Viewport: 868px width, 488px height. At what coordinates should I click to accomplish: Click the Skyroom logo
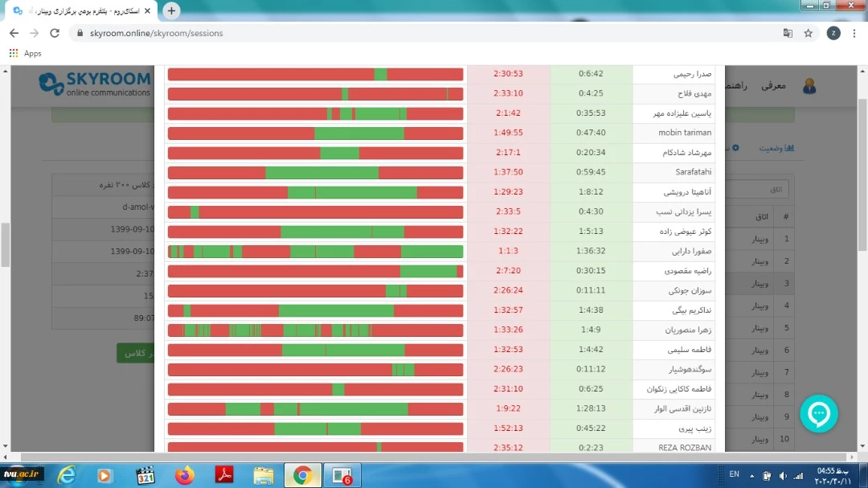point(96,83)
